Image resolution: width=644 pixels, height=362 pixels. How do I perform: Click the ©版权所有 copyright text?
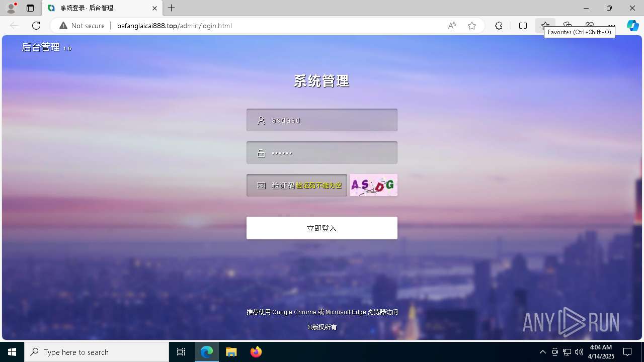322,327
